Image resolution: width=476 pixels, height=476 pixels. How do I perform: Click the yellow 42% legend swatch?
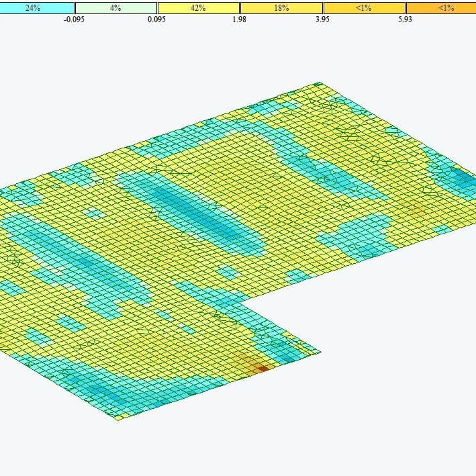pyautogui.click(x=199, y=8)
